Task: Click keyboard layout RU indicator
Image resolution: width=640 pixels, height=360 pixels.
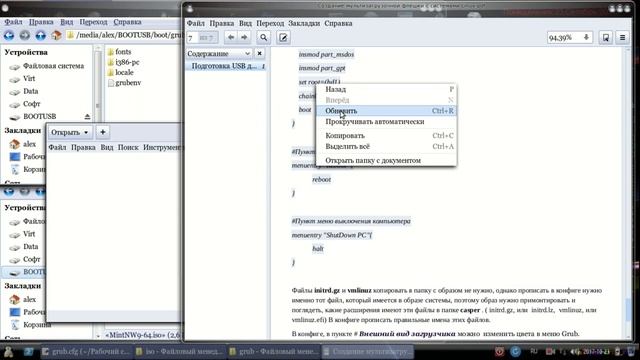Action: [x=533, y=351]
